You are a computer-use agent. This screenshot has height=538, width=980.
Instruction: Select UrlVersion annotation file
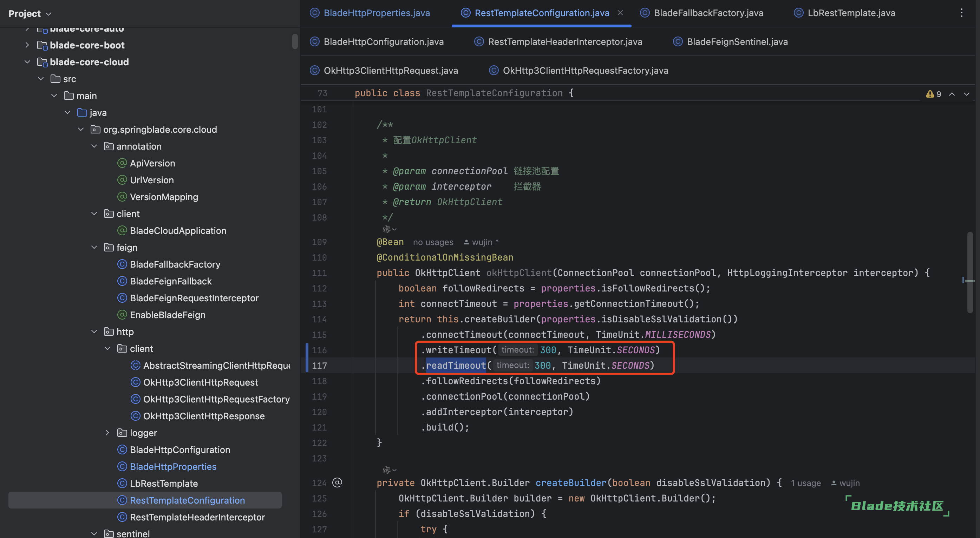[146, 180]
